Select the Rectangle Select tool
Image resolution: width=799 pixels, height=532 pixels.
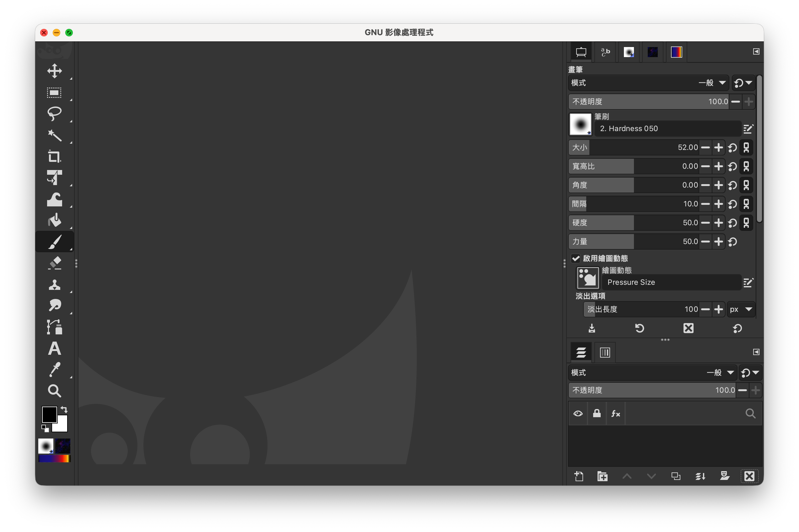tap(54, 93)
